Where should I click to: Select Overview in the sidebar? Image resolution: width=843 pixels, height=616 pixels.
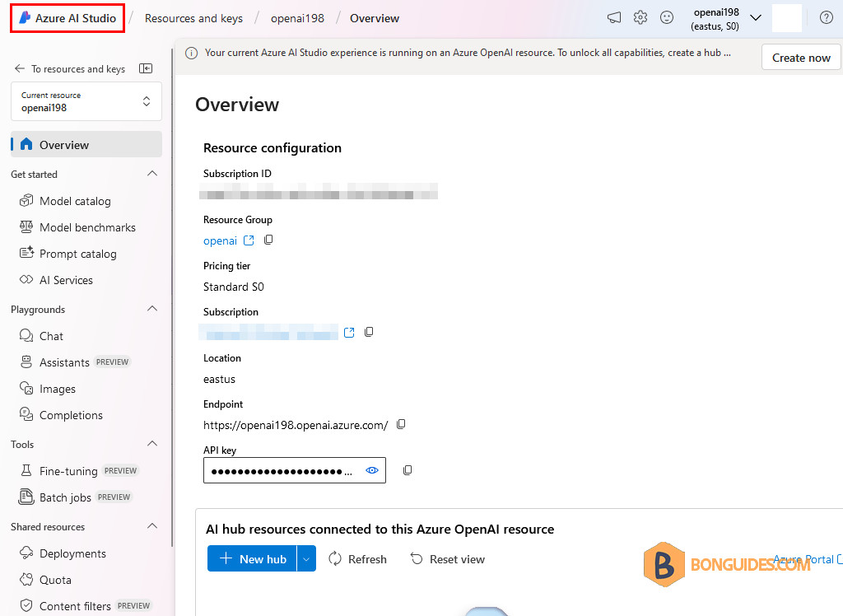86,145
